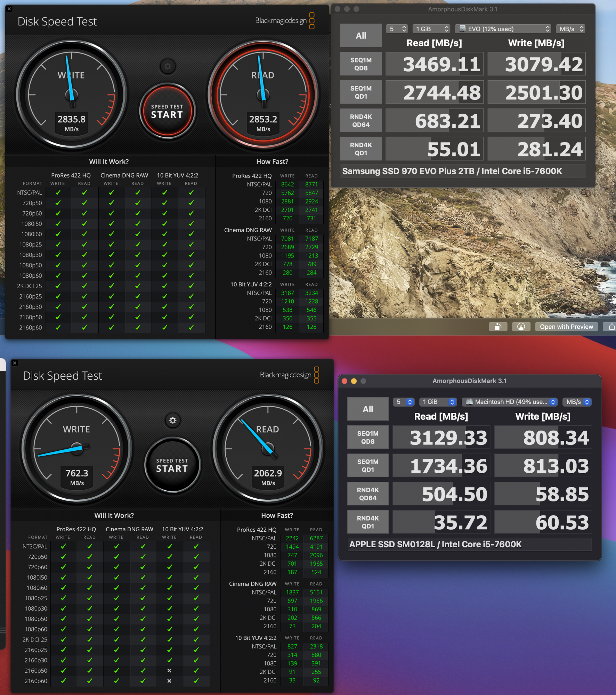Click the 3469.11 sequential read result
Image resolution: width=616 pixels, height=695 pixels.
coord(435,64)
